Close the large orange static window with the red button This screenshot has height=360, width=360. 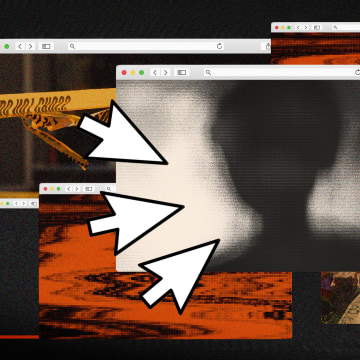click(45, 189)
